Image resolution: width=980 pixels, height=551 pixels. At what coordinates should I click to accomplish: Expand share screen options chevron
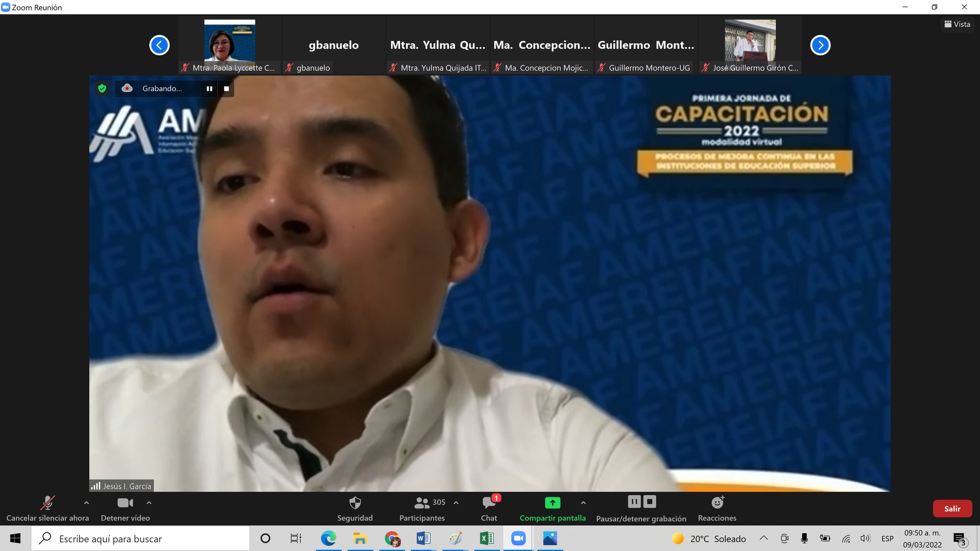point(583,503)
